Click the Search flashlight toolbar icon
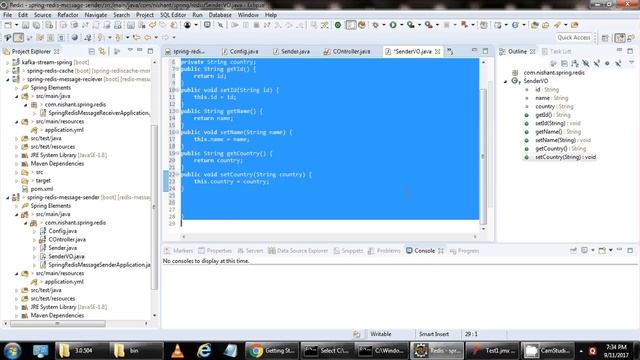The image size is (640, 360). [x=557, y=25]
